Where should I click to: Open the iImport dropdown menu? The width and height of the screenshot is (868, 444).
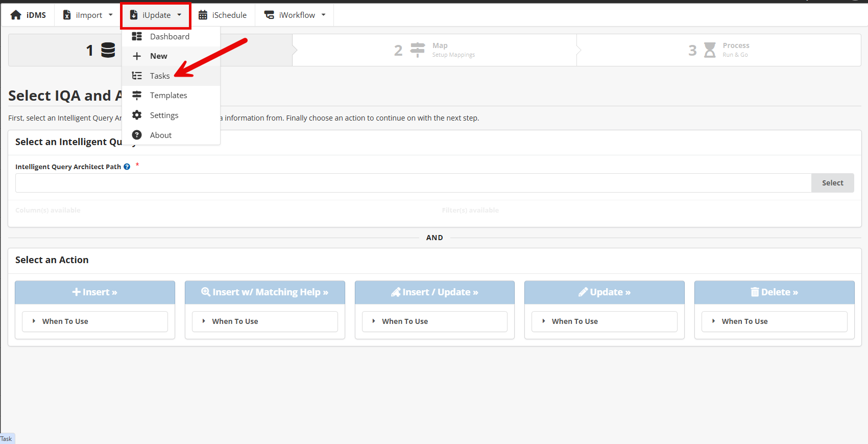click(88, 15)
